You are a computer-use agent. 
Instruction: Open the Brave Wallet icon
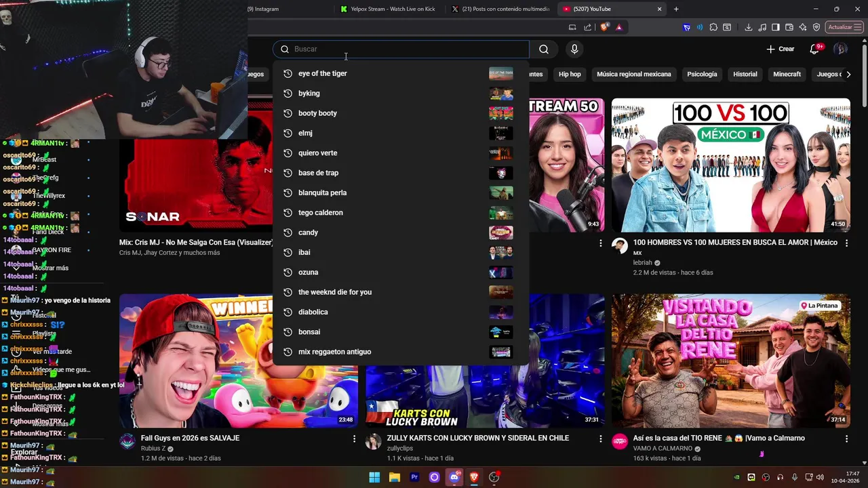[x=789, y=27]
